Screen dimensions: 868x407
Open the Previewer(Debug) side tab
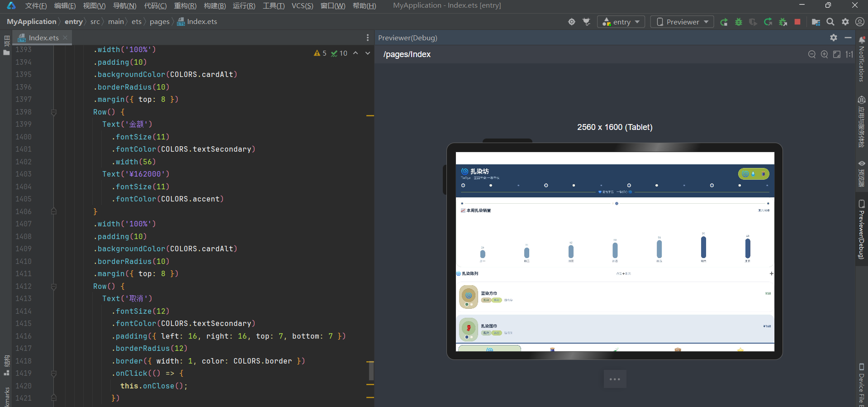click(x=862, y=230)
